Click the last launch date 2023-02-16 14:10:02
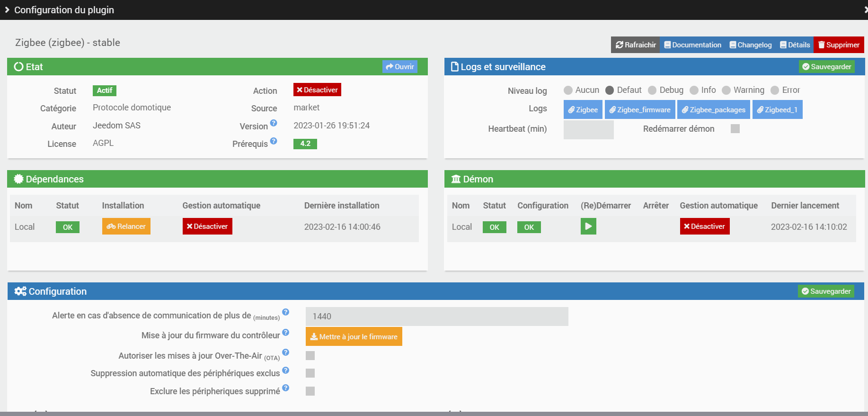Screen dimensions: 868x416 click(x=809, y=227)
